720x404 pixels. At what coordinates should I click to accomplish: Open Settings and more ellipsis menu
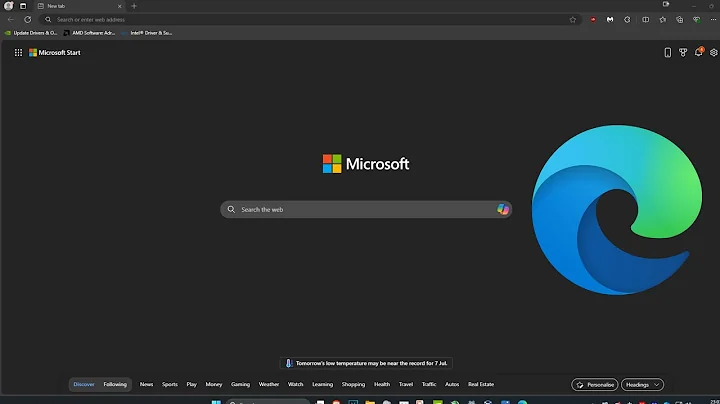(713, 19)
